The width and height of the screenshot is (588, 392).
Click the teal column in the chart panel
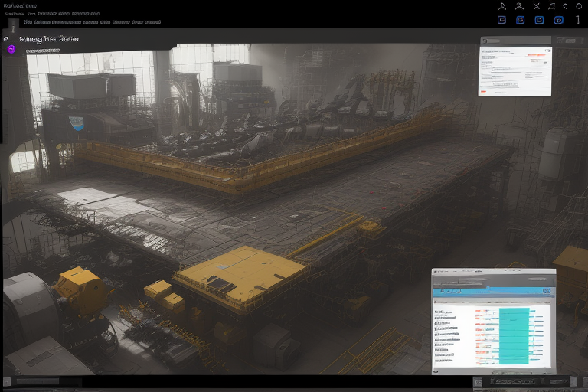tap(514, 335)
